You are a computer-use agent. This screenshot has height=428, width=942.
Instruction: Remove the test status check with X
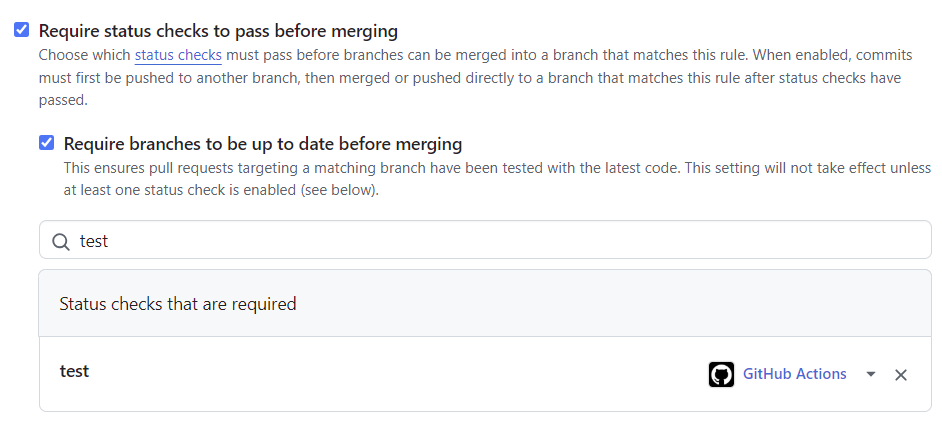click(x=900, y=375)
